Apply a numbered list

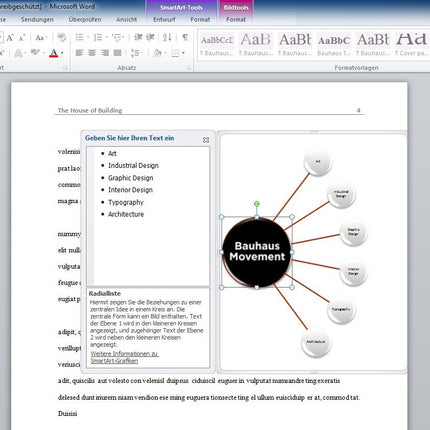click(x=98, y=37)
